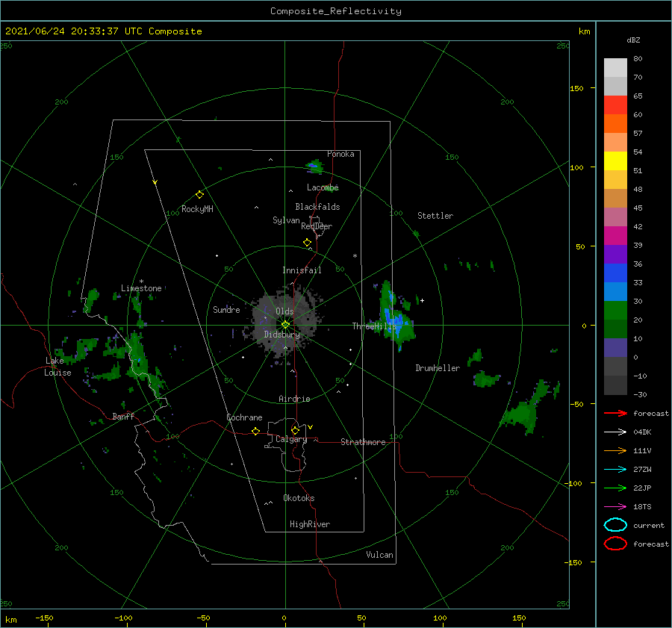Viewport: 672px width, 628px height.
Task: Click the red forecast arrow in legend
Action: tap(615, 413)
